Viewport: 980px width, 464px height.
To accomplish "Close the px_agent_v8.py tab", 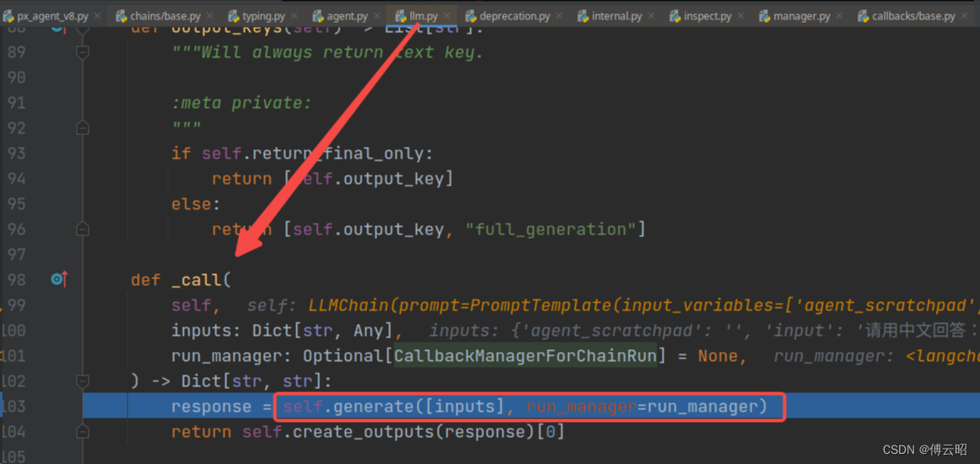I will (x=98, y=16).
